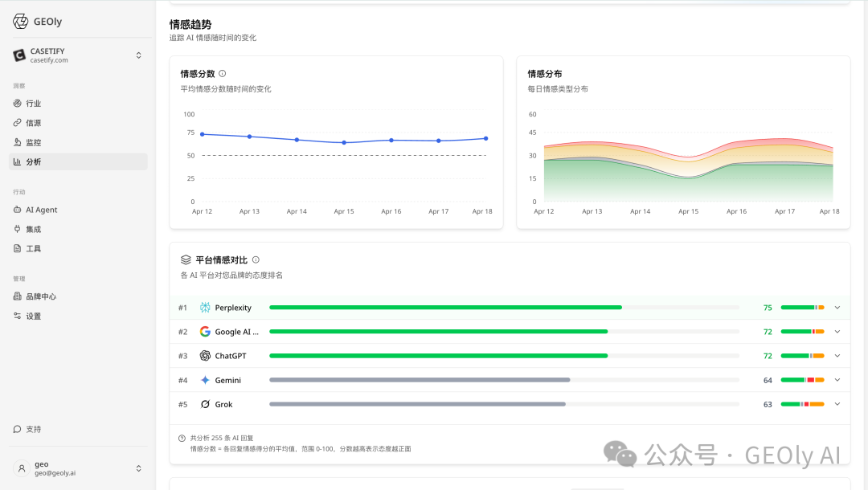Expand the ChatGPT row chevron
Viewport: 868px width, 490px height.
coord(837,356)
